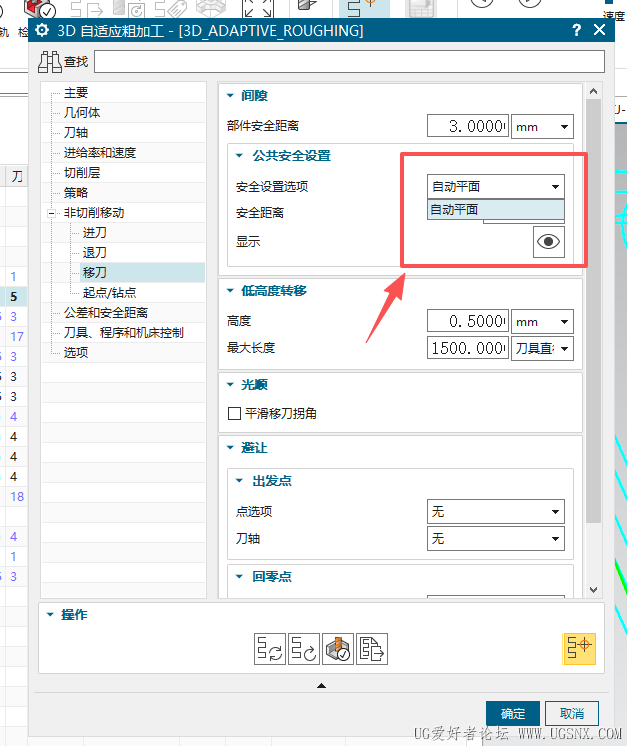Select 切削层 in the left tree
The image size is (627, 746).
click(82, 173)
